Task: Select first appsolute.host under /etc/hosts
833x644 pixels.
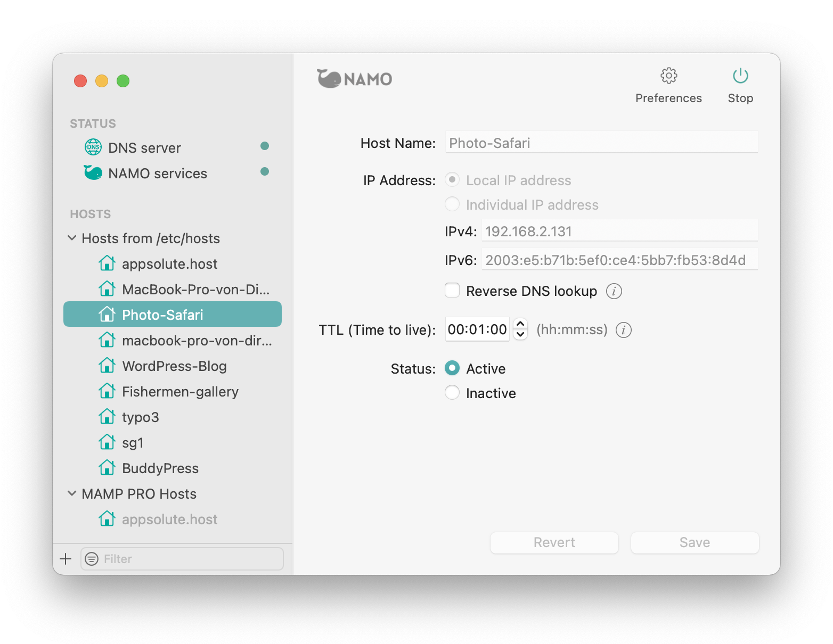Action: tap(173, 263)
